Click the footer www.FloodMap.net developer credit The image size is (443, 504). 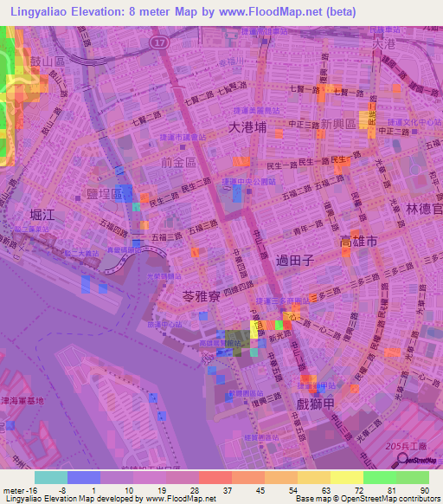point(181,499)
